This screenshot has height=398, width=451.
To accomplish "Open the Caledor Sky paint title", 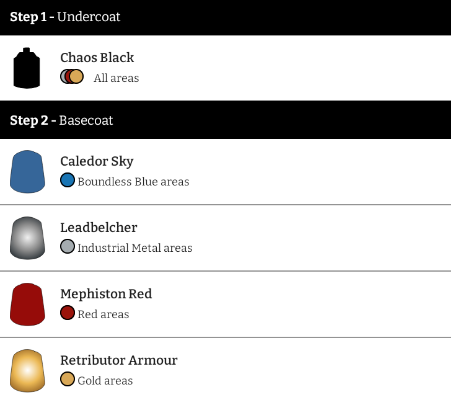I will [97, 162].
